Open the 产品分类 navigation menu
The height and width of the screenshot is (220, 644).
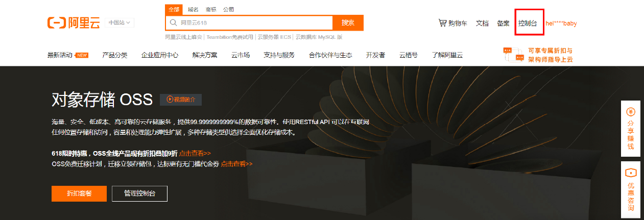point(114,55)
